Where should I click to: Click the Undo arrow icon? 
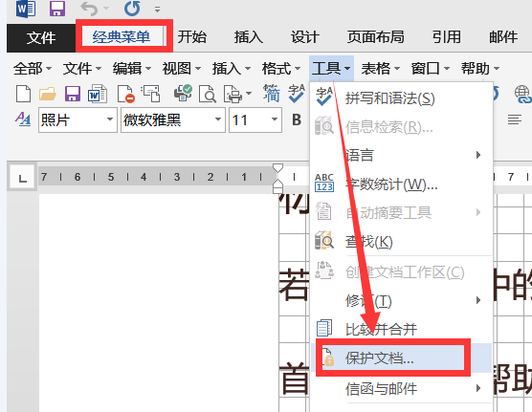[89, 9]
